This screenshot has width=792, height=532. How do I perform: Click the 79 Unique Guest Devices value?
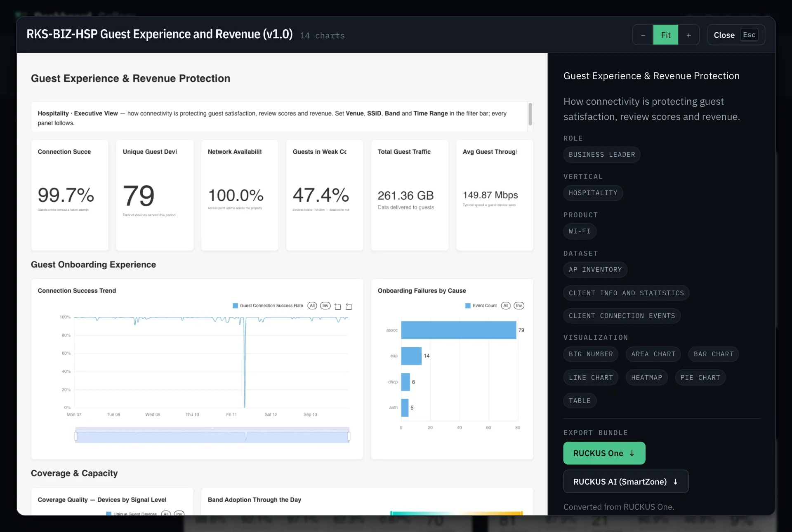pos(139,195)
